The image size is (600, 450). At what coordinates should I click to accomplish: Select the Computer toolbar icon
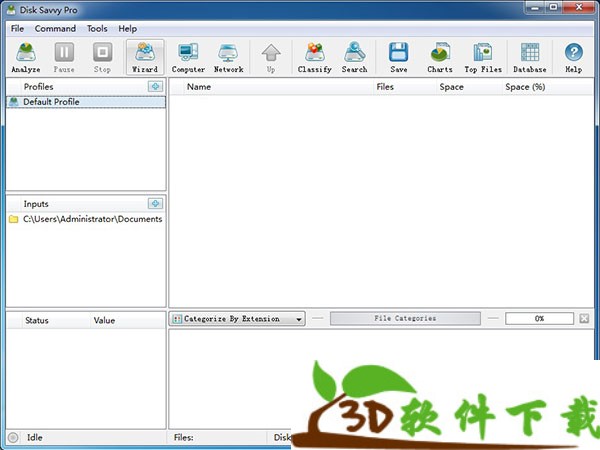point(188,57)
